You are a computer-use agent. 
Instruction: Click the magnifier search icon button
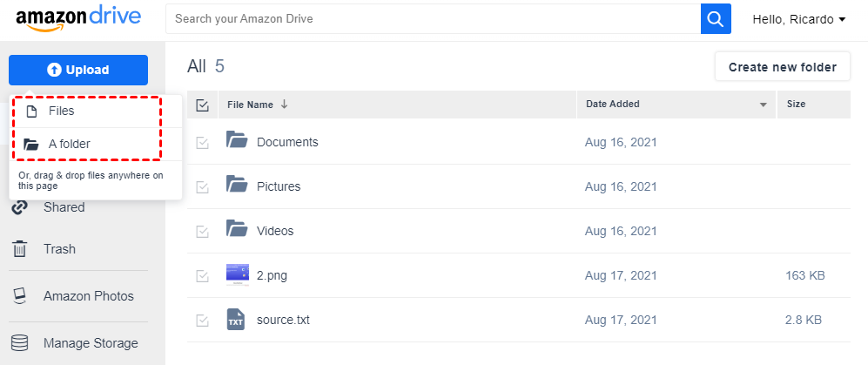tap(716, 18)
